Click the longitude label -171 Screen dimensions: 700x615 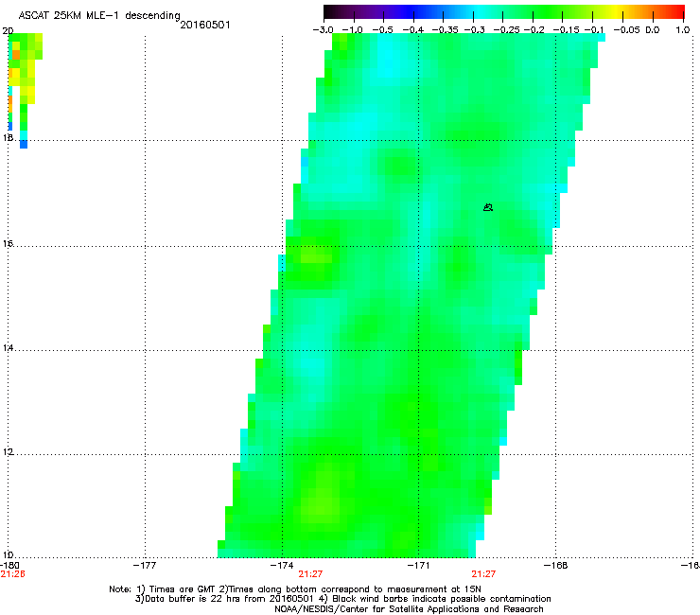tap(418, 566)
